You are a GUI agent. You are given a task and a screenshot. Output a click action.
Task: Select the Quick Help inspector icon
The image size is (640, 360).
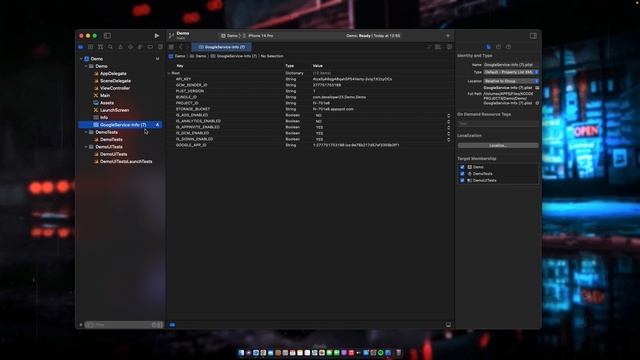point(508,47)
